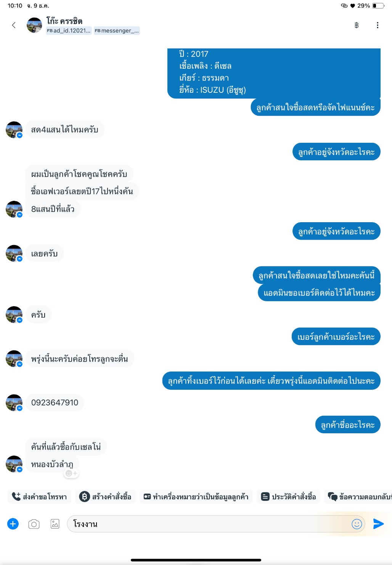392x565 pixels.
Task: Open the contact profile picture in the header
Action: (x=34, y=25)
